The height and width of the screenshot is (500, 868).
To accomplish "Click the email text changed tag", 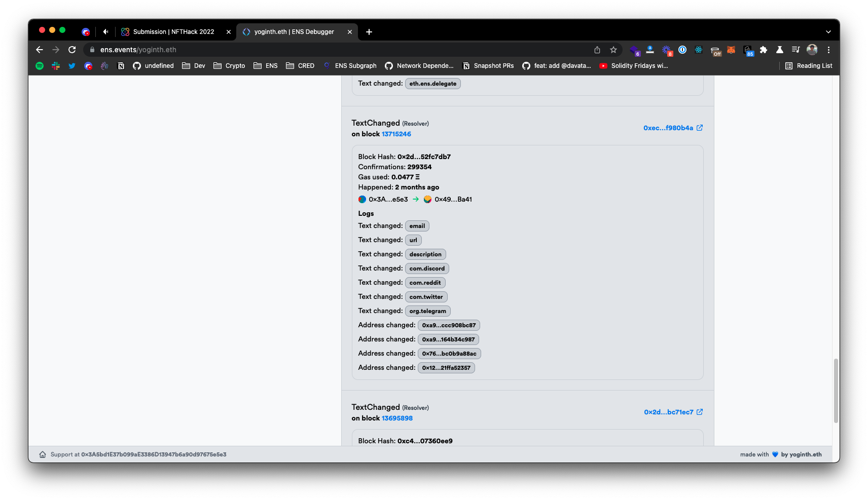I will click(417, 226).
